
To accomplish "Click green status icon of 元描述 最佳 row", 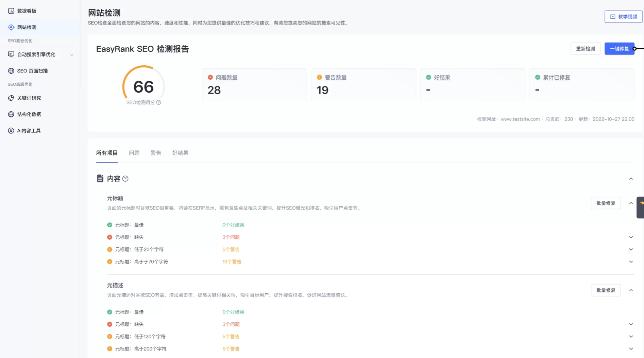I will [109, 312].
